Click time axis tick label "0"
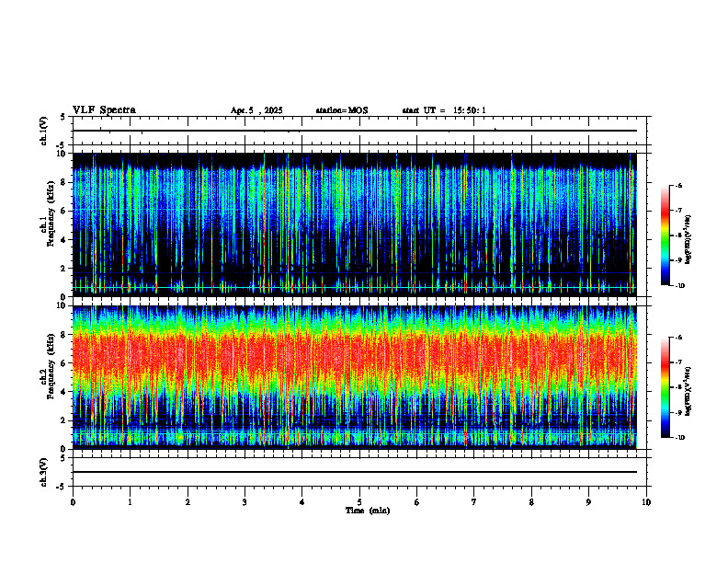This screenshot has width=728, height=563. coord(73,502)
